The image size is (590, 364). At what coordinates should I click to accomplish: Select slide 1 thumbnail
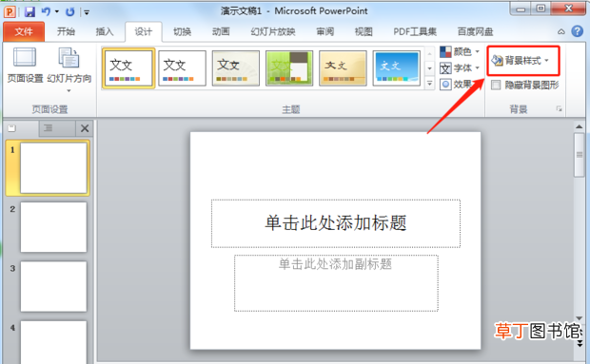tap(53, 168)
